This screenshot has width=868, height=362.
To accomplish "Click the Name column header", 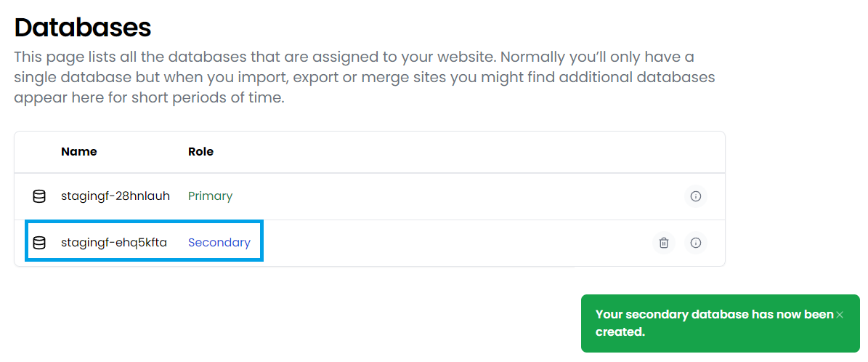I will pos(78,152).
